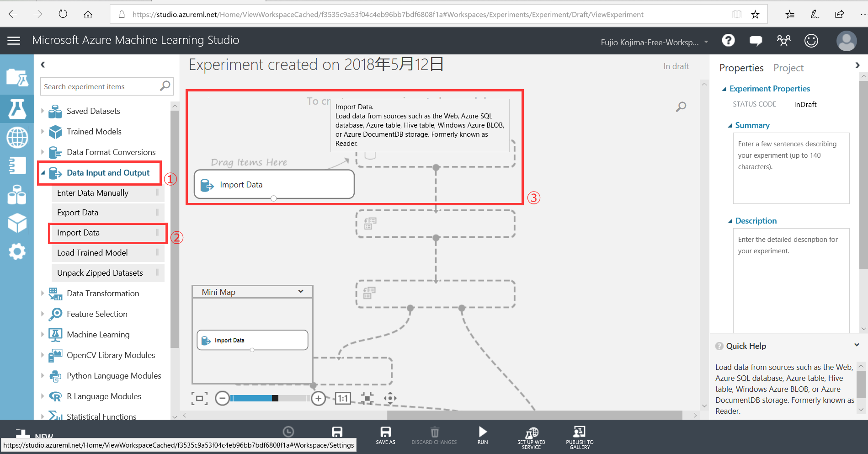Open the Settings gear sidebar icon
This screenshot has width=868, height=454.
[x=17, y=251]
